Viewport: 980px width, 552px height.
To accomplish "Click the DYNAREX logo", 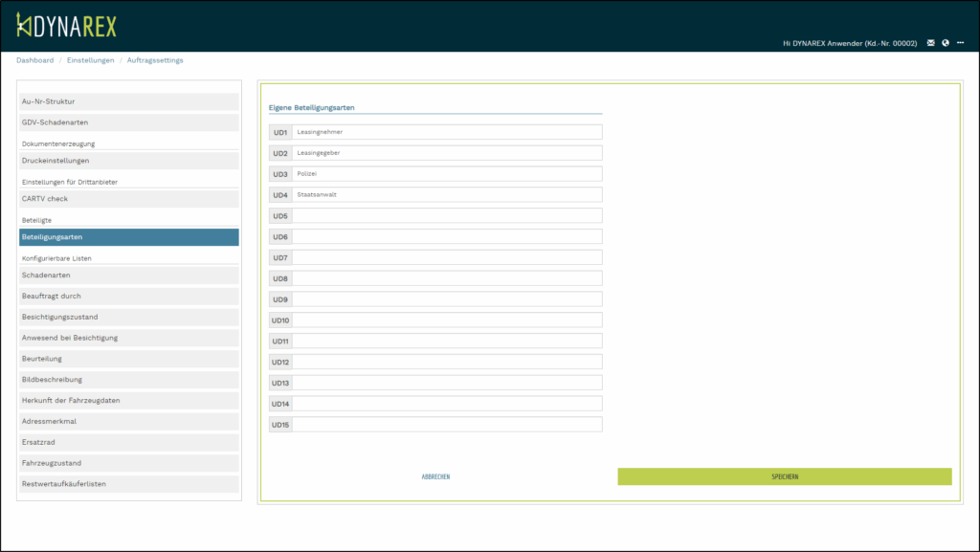I will [67, 26].
